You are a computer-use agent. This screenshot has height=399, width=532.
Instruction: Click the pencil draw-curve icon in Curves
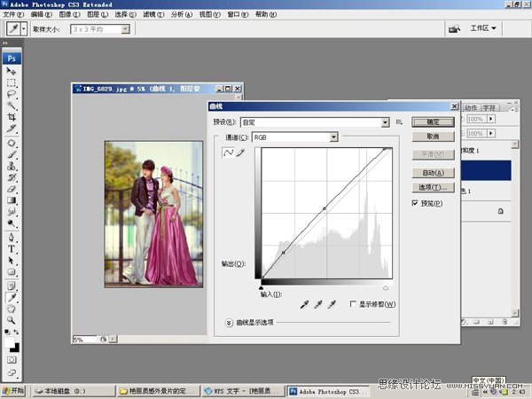point(239,153)
